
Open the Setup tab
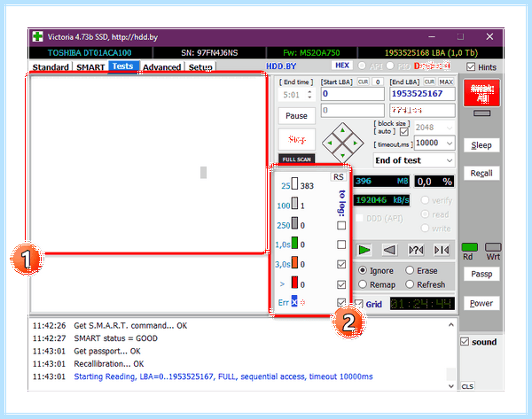[x=200, y=67]
